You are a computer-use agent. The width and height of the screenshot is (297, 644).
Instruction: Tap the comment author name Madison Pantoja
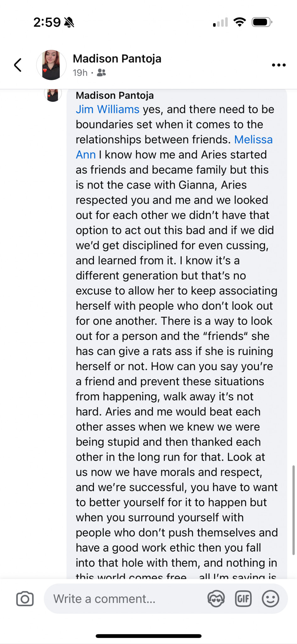point(115,95)
